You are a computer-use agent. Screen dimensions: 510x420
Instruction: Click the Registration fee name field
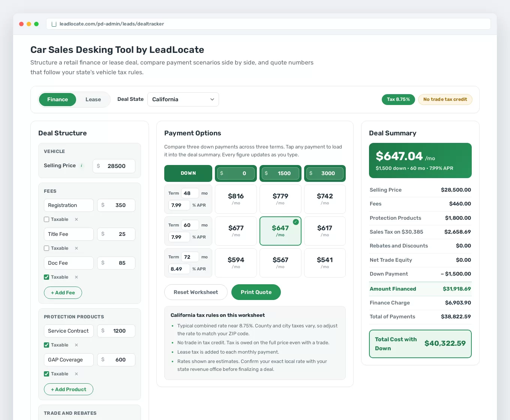[69, 205]
